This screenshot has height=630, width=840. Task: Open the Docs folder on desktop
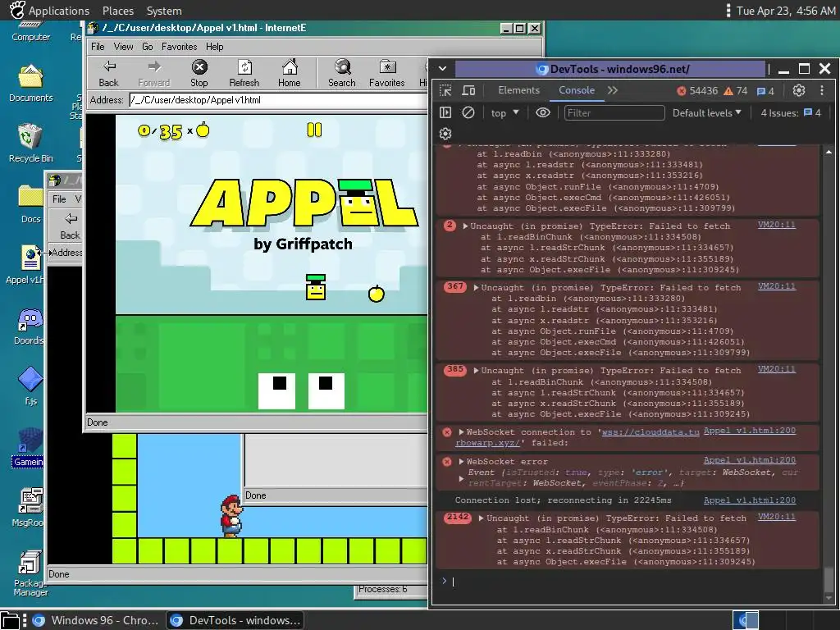(30, 203)
